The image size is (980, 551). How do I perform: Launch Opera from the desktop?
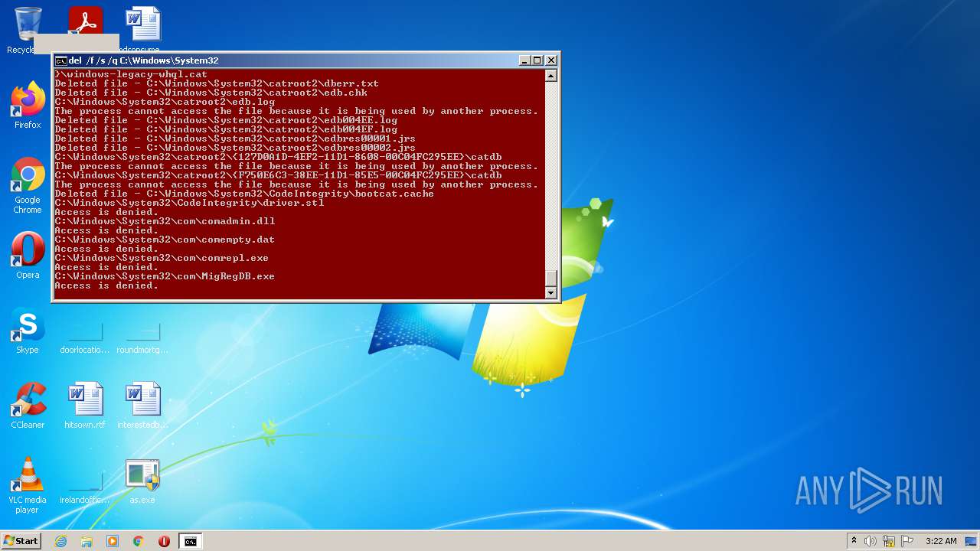[28, 256]
